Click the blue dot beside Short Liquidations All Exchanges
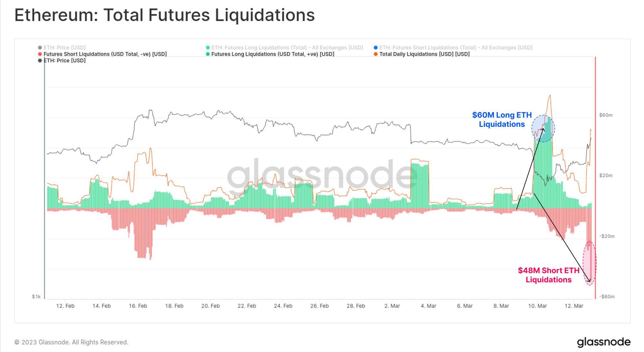Image resolution: width=644 pixels, height=352 pixels. tap(375, 48)
